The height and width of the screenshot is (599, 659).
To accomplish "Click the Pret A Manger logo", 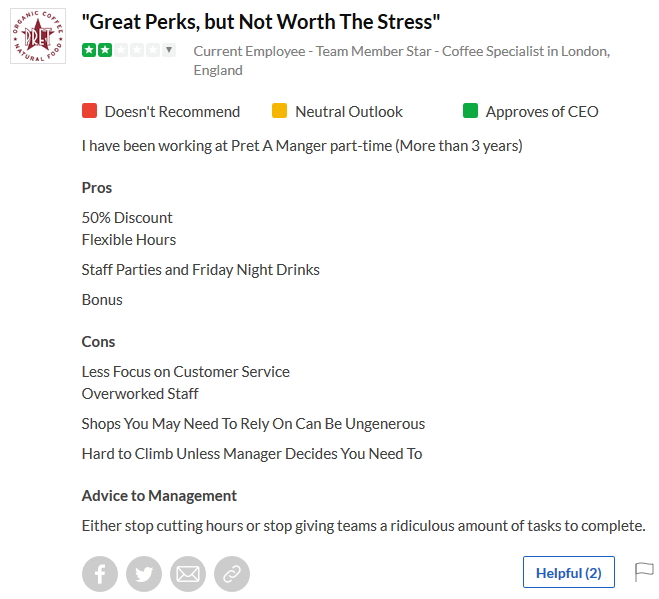I will [37, 36].
